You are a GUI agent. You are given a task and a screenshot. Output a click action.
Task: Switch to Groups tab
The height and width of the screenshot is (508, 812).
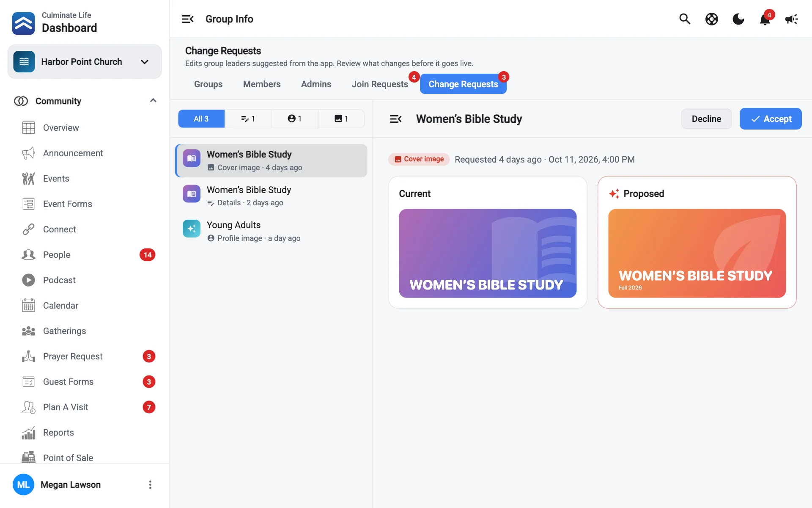(208, 84)
